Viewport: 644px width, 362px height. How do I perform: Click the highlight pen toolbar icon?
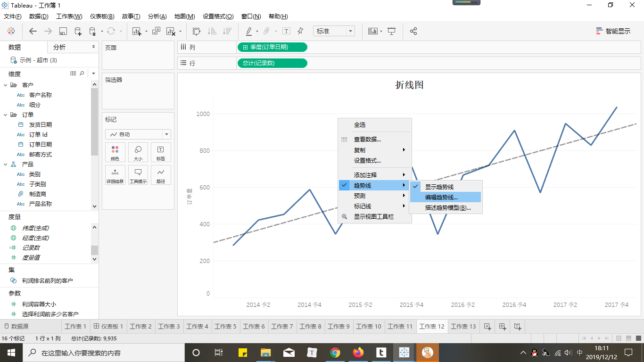[249, 31]
